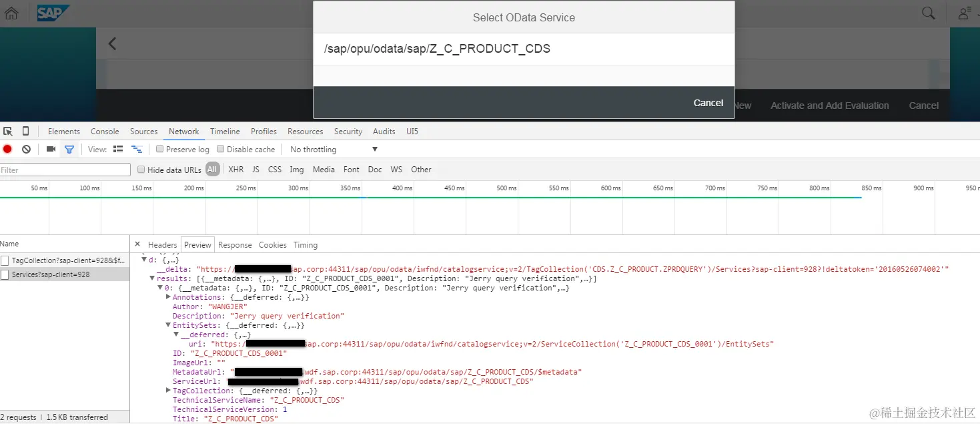
Task: Toggle the network filter funnel icon
Action: (69, 150)
